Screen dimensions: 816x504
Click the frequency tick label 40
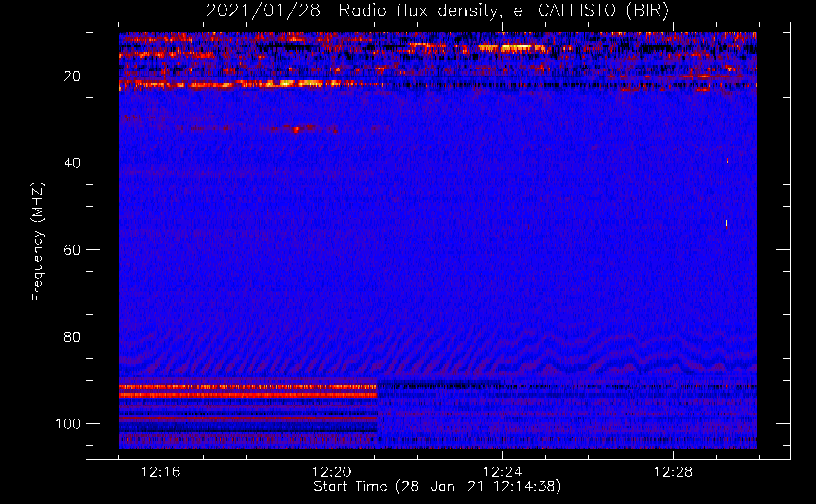pos(72,163)
